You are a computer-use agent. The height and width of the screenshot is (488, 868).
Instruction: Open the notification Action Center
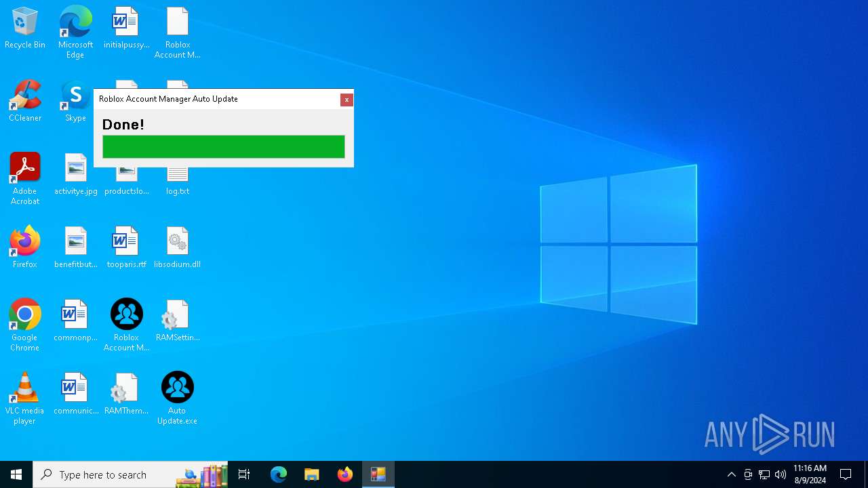point(846,474)
